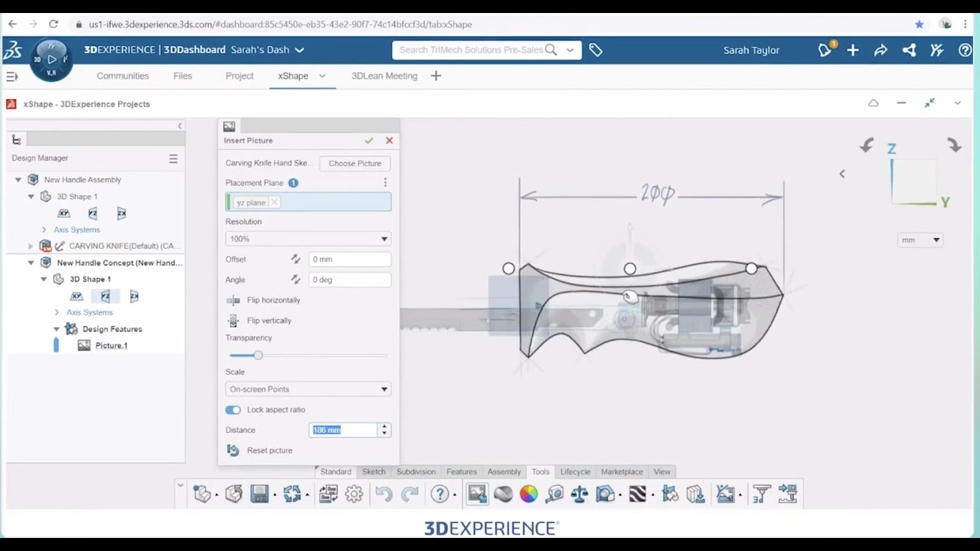The height and width of the screenshot is (551, 980).
Task: Click the Insert Picture tool in toolbar
Action: tap(477, 494)
